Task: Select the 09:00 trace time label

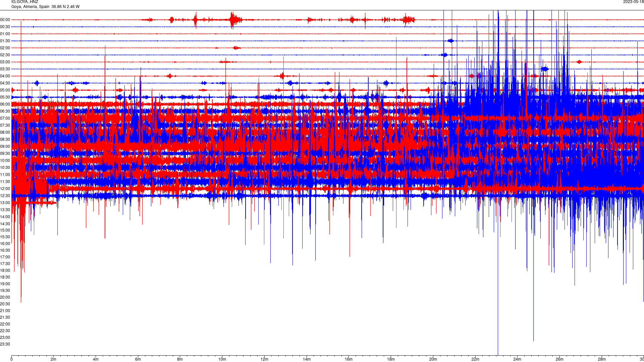Action: (x=5, y=146)
